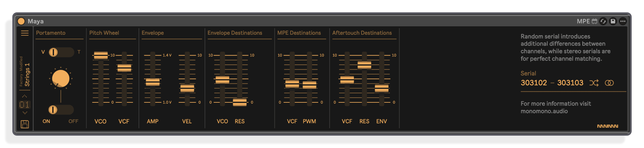Viewport: 644px width, 148px height.
Task: Select previous preset with the up chevron
Action: pyautogui.click(x=25, y=96)
